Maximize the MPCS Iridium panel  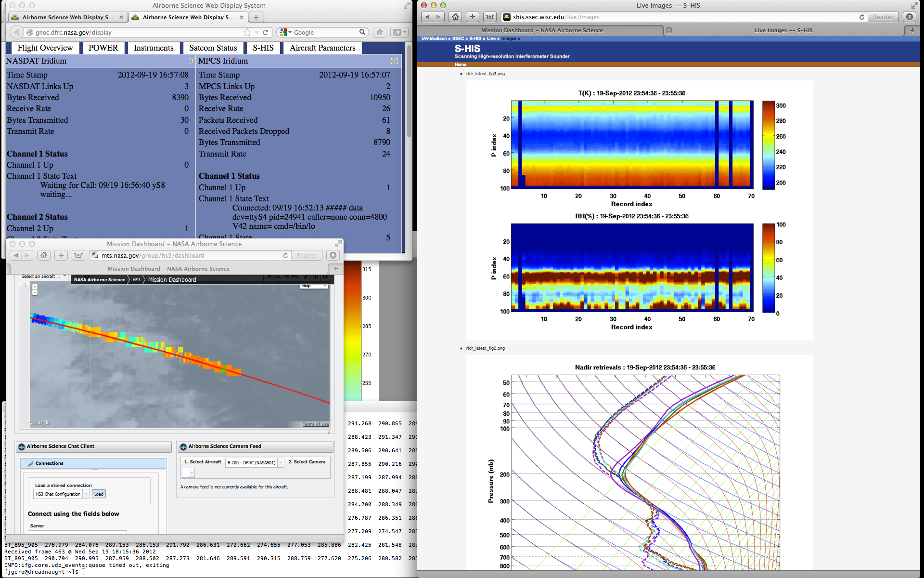pos(394,61)
